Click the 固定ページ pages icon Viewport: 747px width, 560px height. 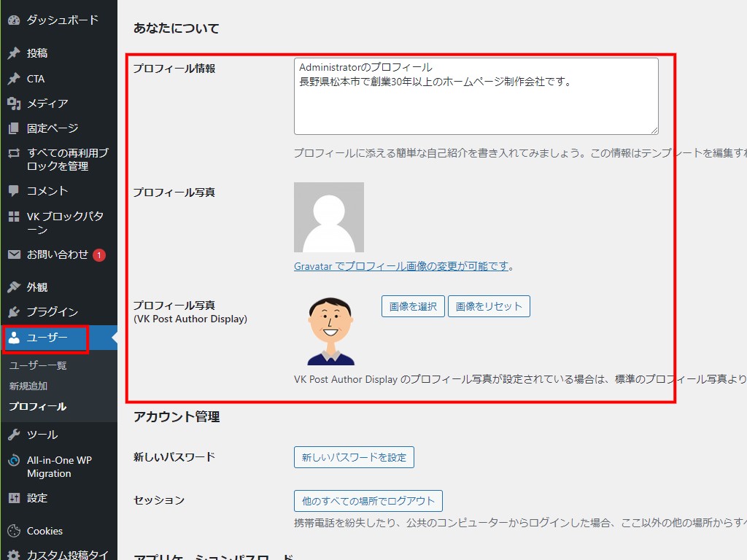[14, 128]
